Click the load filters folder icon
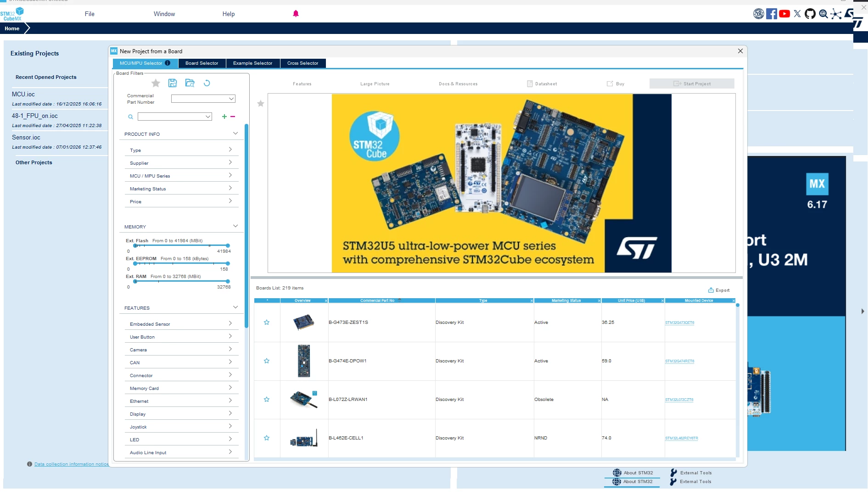 (x=190, y=83)
